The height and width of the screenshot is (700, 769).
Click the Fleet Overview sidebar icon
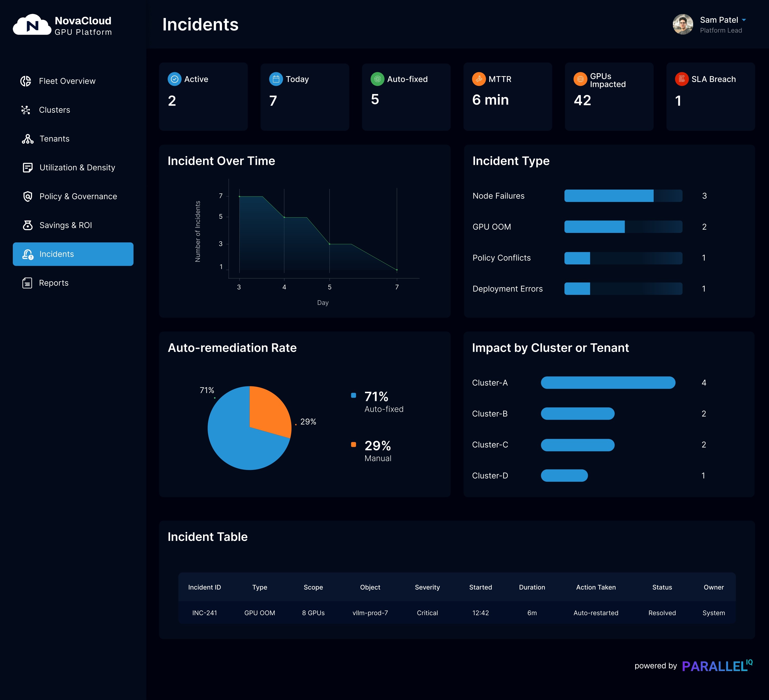tap(26, 81)
